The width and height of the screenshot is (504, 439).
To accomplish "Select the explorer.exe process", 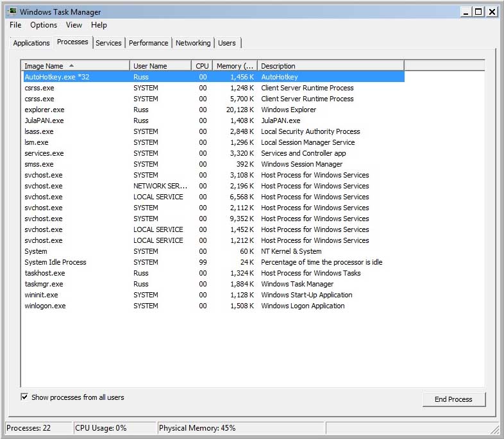I will (x=214, y=110).
